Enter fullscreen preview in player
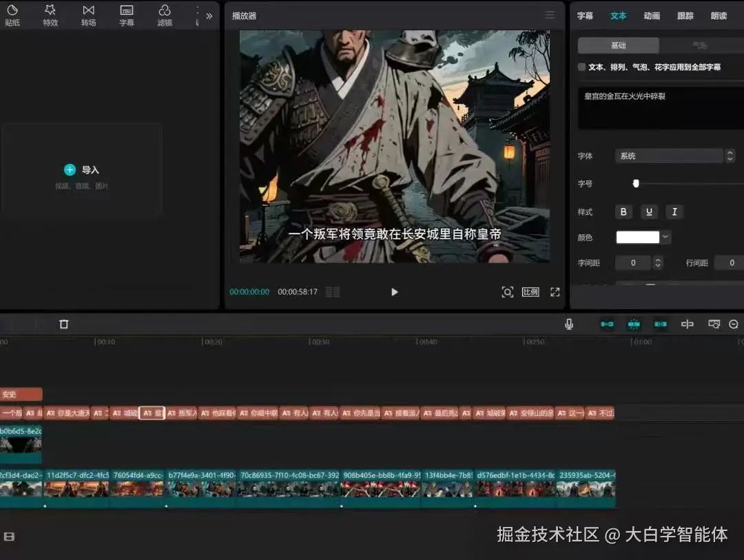This screenshot has height=560, width=744. tap(555, 292)
